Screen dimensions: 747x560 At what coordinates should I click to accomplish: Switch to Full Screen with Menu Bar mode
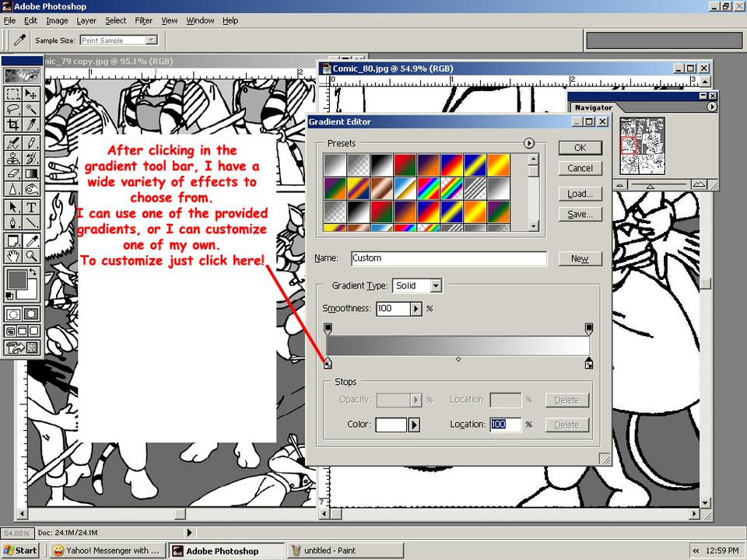pos(23,331)
